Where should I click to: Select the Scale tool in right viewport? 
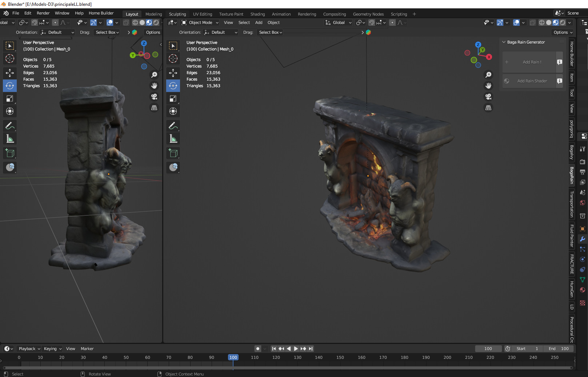[173, 98]
